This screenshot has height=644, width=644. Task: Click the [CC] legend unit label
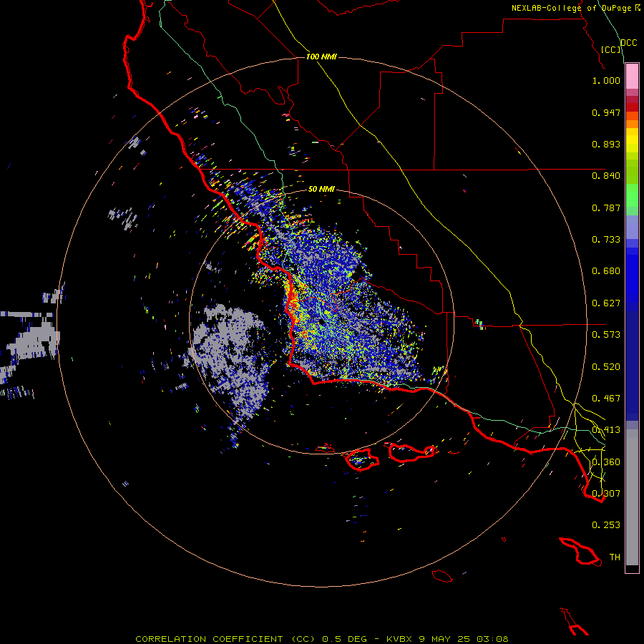click(x=610, y=49)
